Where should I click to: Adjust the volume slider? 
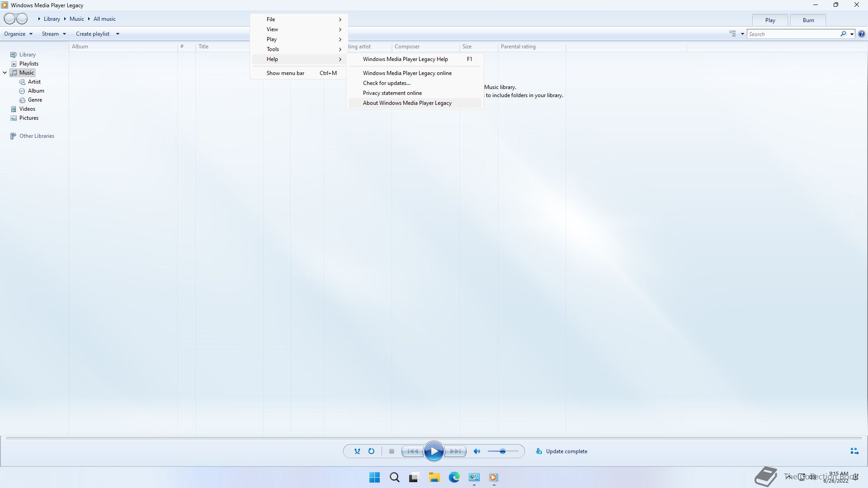(503, 451)
